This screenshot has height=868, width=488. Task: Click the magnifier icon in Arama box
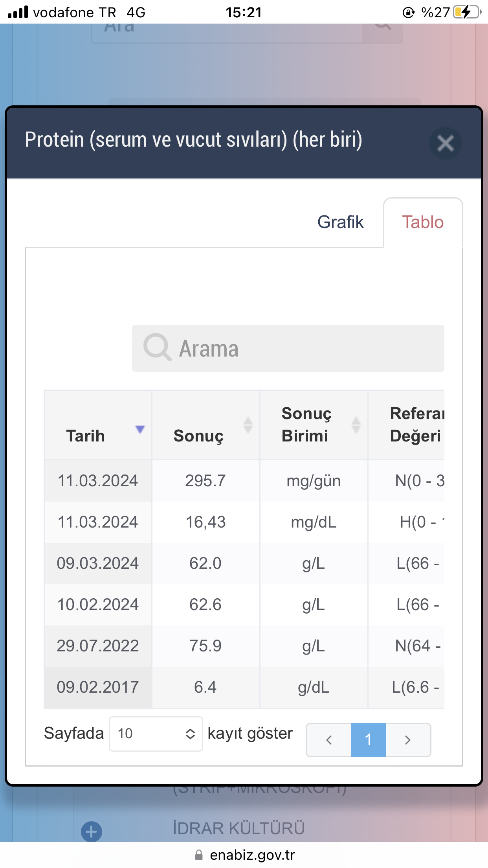(157, 348)
